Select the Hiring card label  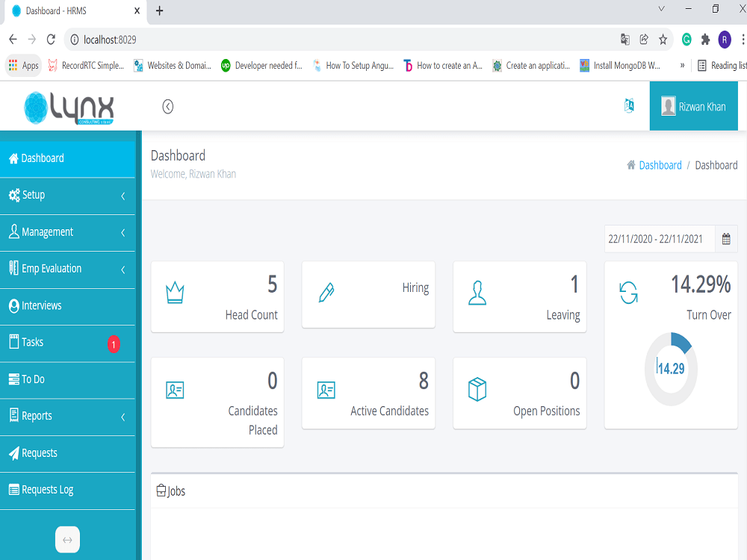point(415,288)
